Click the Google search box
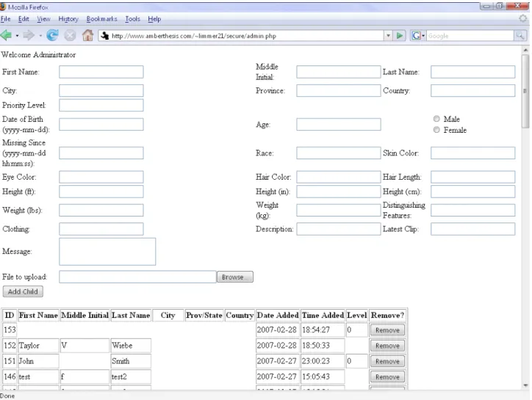This screenshot has height=400, width=532. point(470,35)
